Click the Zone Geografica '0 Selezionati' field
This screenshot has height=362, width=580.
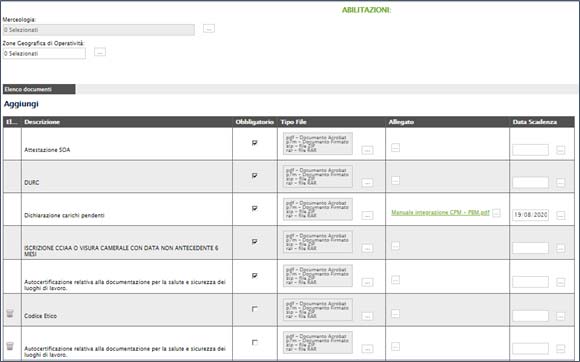pos(44,54)
